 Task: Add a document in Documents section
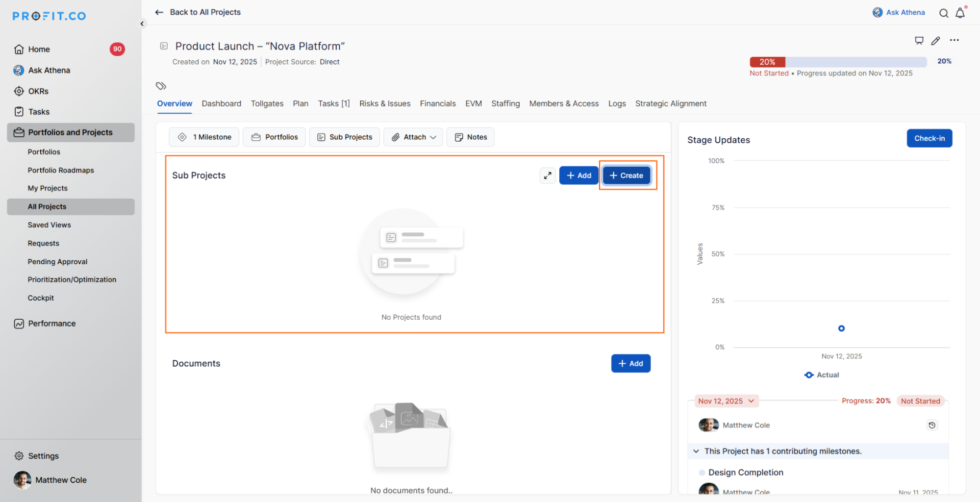coord(630,363)
